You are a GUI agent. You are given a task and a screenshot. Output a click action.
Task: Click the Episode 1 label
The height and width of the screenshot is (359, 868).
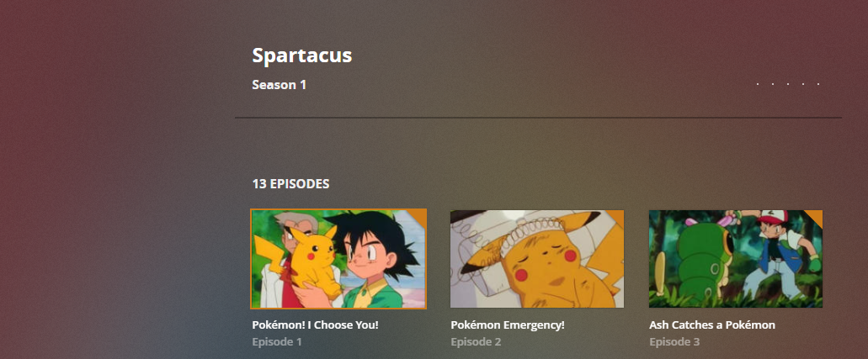(277, 342)
